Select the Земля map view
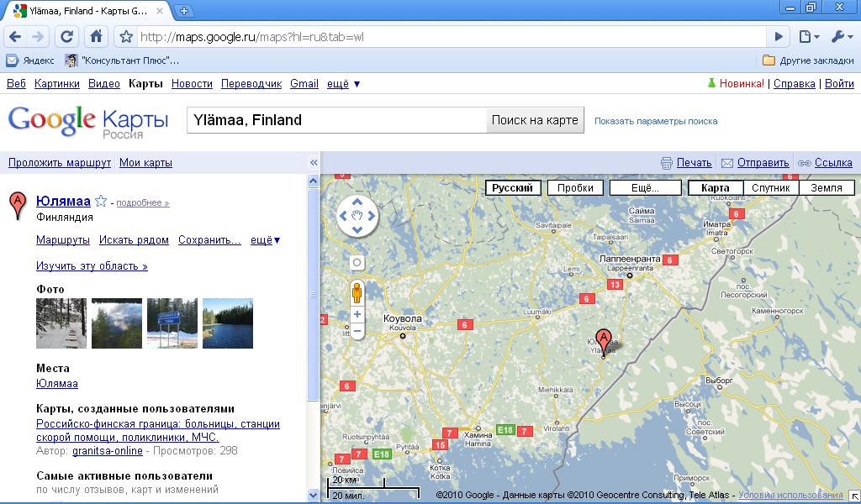 click(x=826, y=188)
